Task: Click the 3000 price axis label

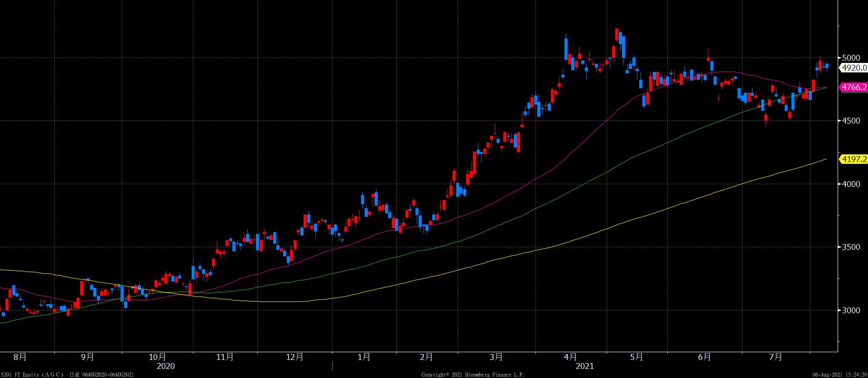Action: click(x=850, y=311)
